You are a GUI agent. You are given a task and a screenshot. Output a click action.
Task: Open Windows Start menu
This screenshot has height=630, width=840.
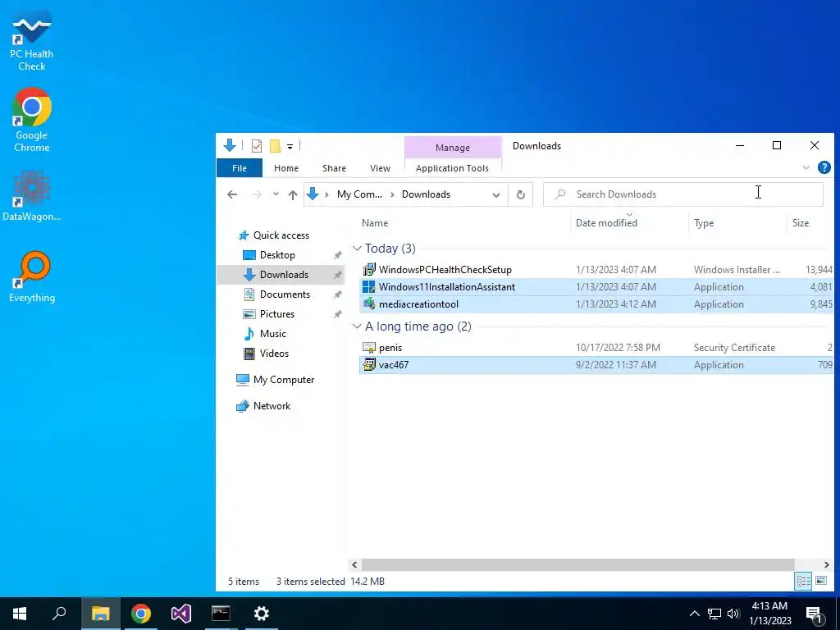coord(20,614)
